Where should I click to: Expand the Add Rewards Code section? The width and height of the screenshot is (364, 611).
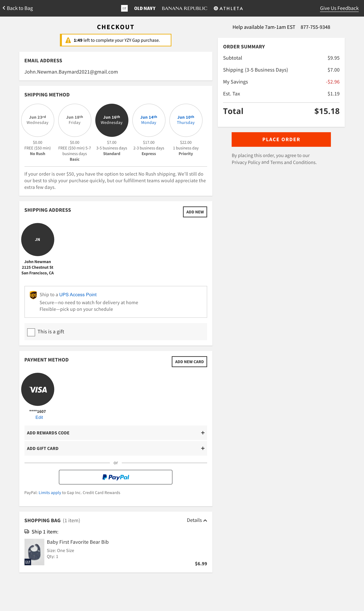coord(48,433)
